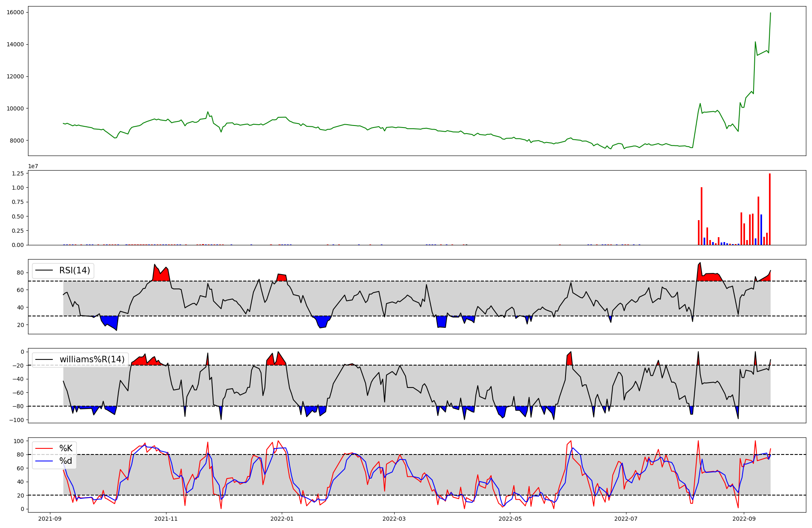Click the 16000 price axis label
Image resolution: width=812 pixels, height=528 pixels.
(x=15, y=12)
